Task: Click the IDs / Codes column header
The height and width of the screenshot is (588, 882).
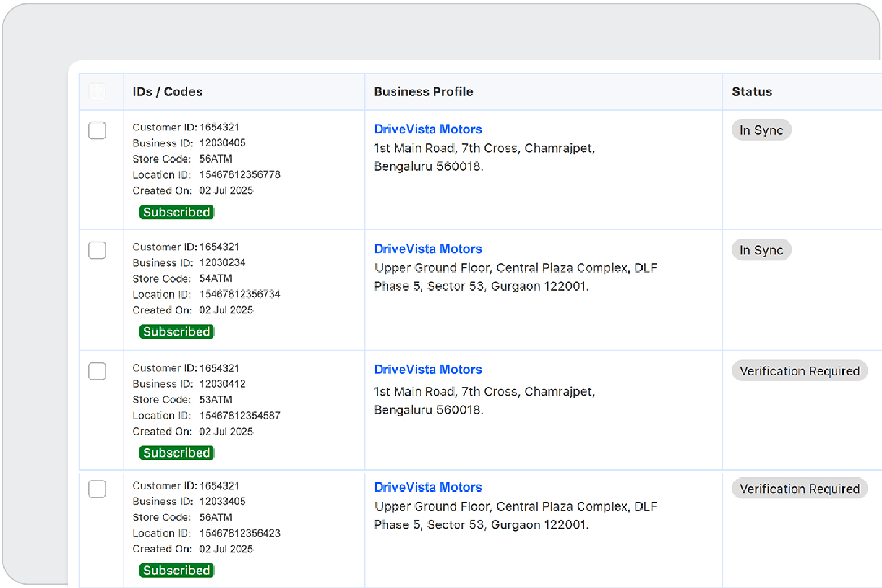Action: pos(167,91)
